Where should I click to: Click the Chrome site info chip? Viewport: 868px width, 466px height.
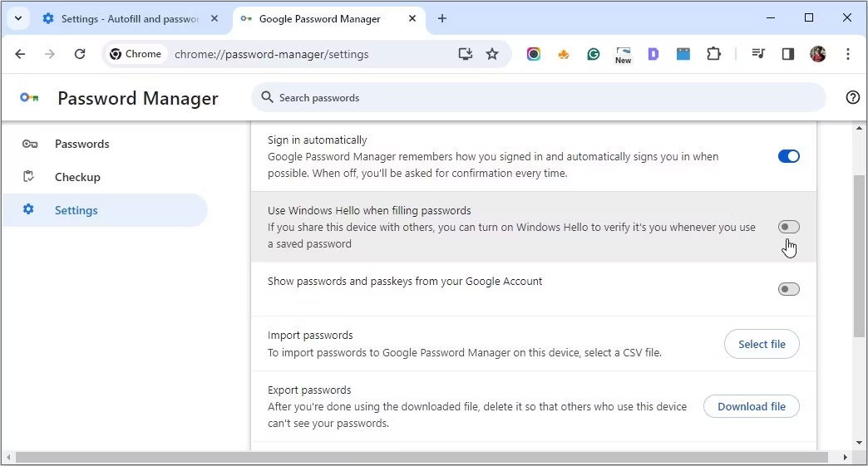[x=136, y=54]
